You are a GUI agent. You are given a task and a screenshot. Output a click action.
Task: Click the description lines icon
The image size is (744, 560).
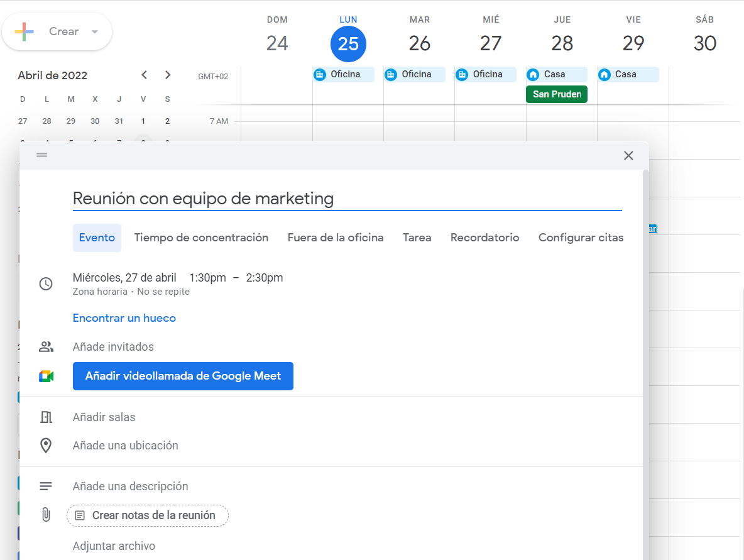pyautogui.click(x=46, y=486)
